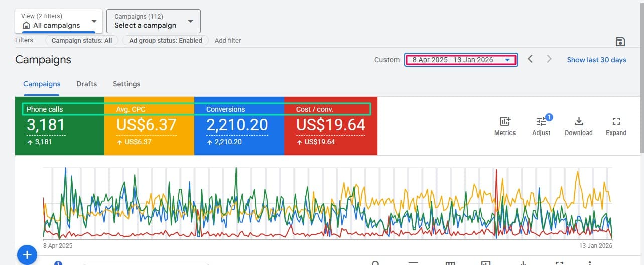Click the US$19.64 cost per conversion value

click(331, 125)
